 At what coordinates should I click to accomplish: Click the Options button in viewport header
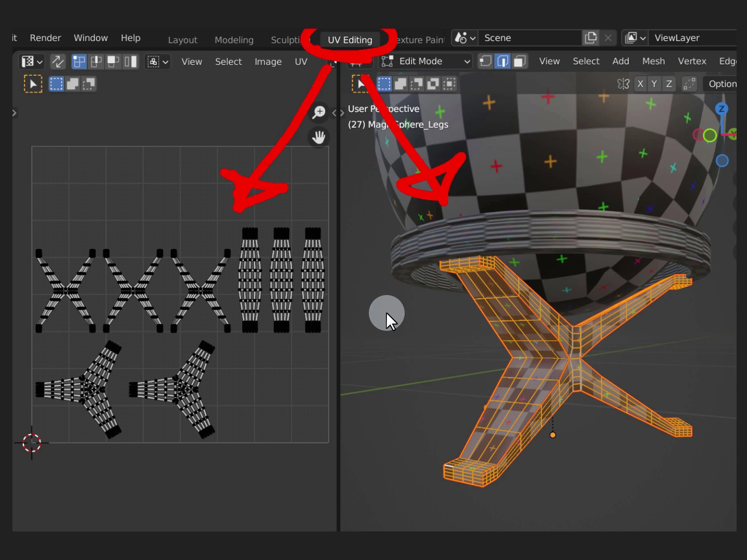722,84
